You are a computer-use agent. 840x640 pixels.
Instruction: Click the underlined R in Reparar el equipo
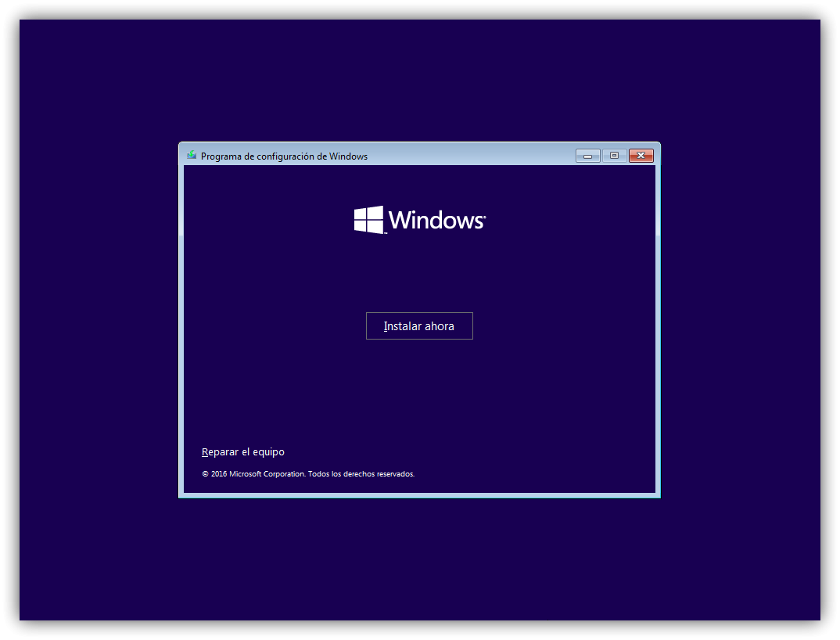point(206,451)
